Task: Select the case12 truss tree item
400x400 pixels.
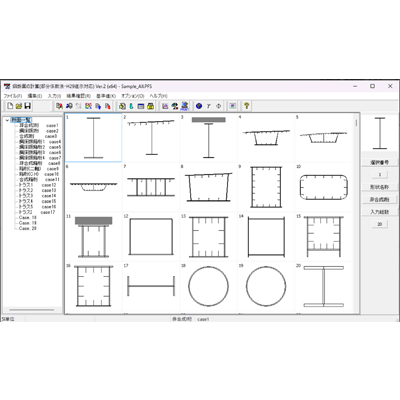Action: [37, 185]
